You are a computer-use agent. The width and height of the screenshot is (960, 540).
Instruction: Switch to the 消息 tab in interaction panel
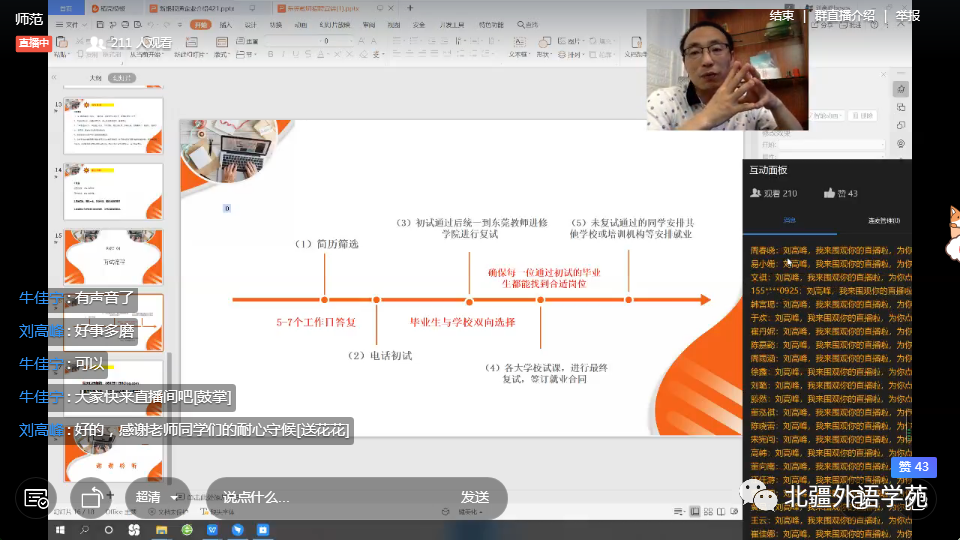pos(789,221)
